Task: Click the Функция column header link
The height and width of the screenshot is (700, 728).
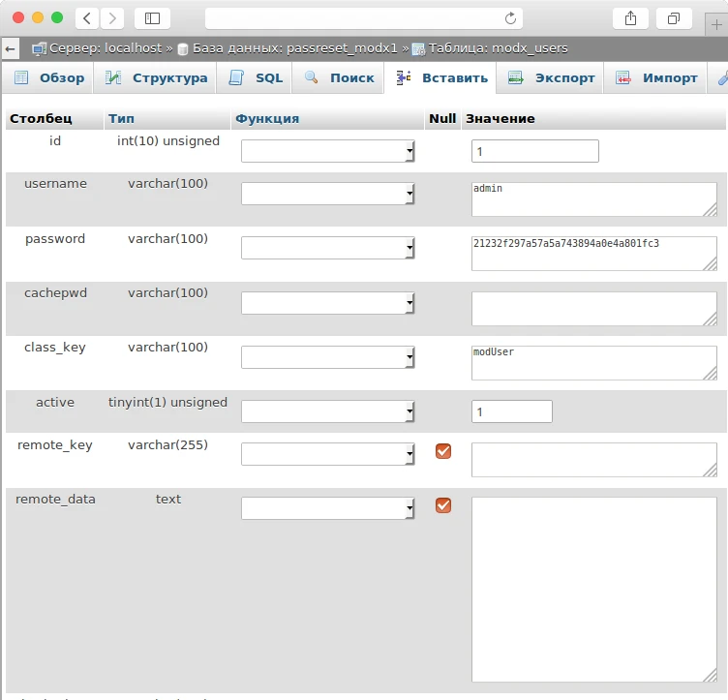Action: click(x=267, y=118)
